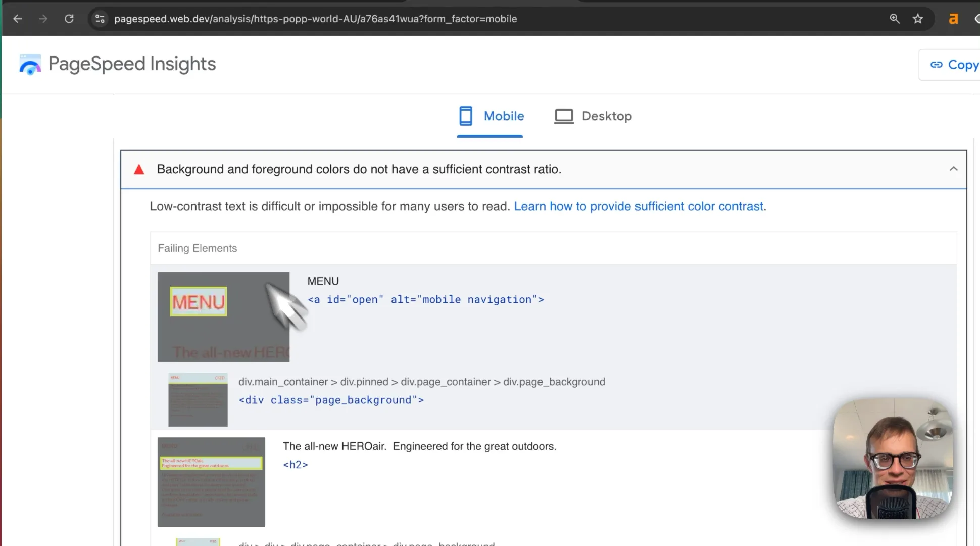The image size is (980, 546).
Task: Click the page_background element thumbnail
Action: pyautogui.click(x=198, y=399)
